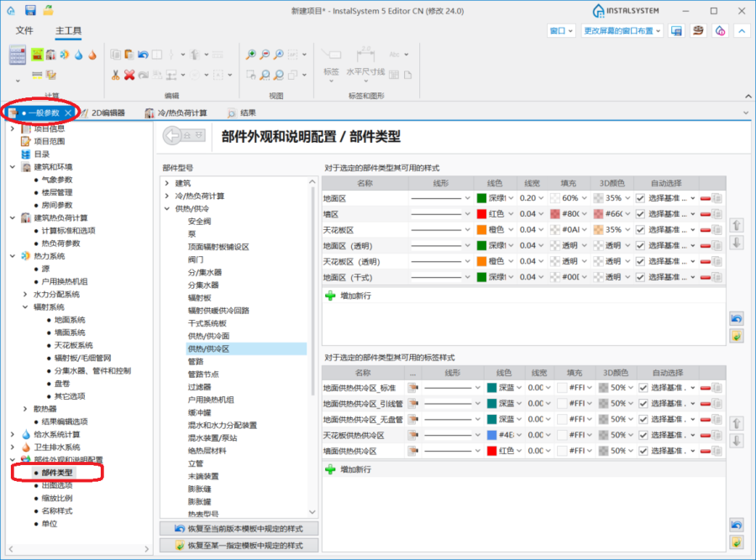Toggle auto-select checkbox for 天花板区 (透明) row
The width and height of the screenshot is (756, 560).
(640, 261)
